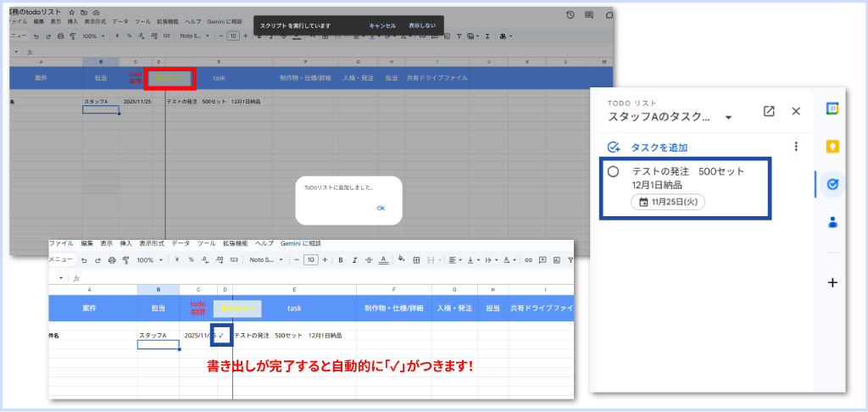Screen dimensions: 868x412
Task: Open Google Calendar from the side panel
Action: [832, 109]
